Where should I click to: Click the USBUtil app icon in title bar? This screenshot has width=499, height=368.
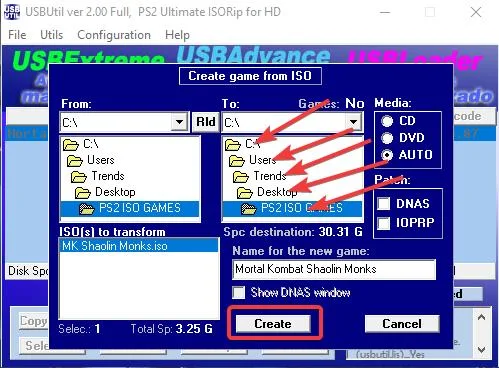click(x=12, y=12)
